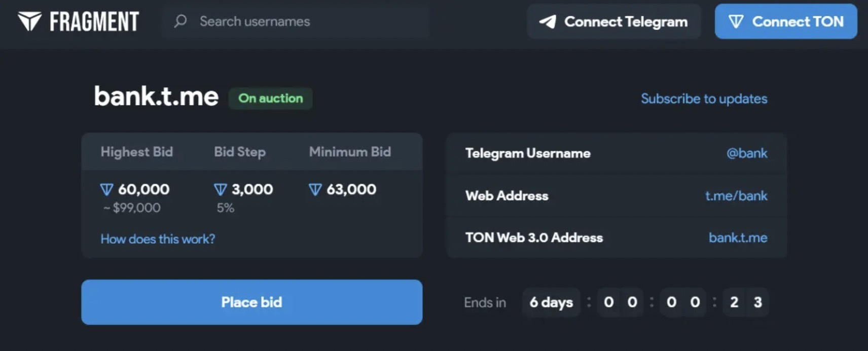Click the search magnifier icon
The width and height of the screenshot is (868, 351).
[180, 21]
